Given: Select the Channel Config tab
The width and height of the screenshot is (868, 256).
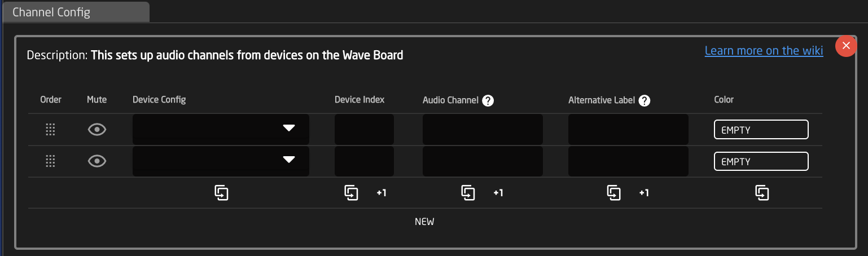Looking at the screenshot, I should [76, 12].
